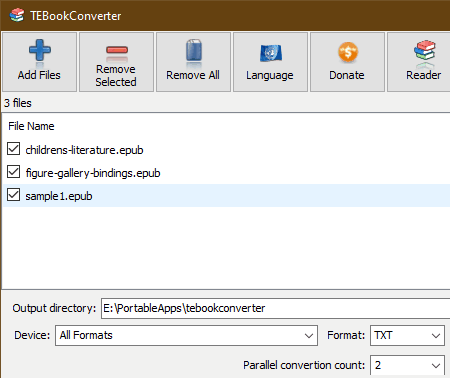
Task: Click the Donate button label
Action: point(347,75)
